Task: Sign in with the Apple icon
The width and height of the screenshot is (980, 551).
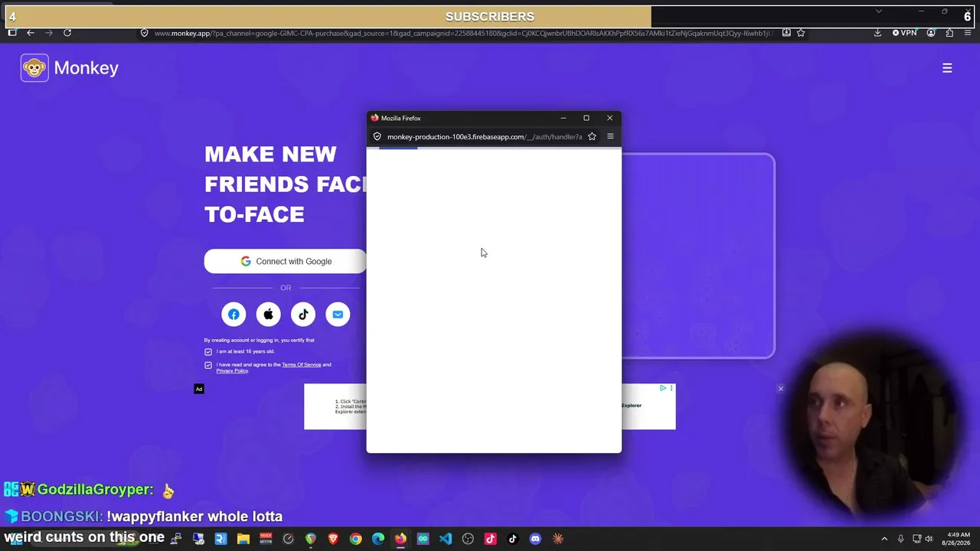Action: click(268, 315)
